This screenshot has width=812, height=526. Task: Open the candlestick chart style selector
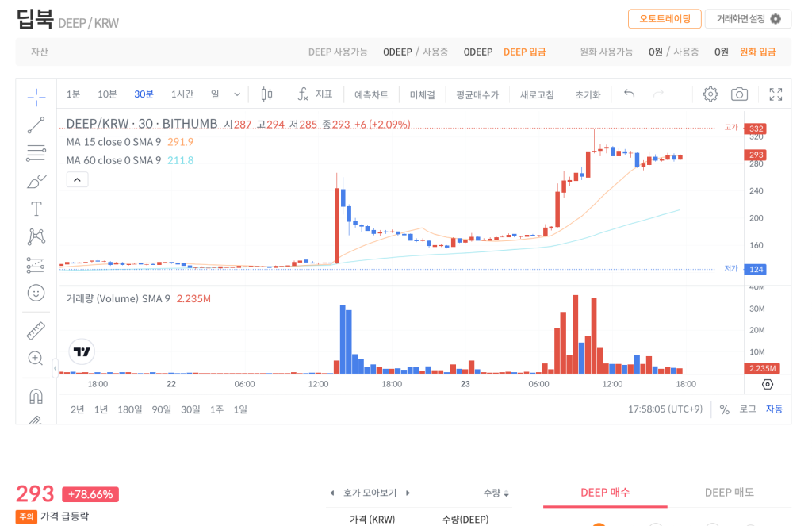tap(266, 94)
